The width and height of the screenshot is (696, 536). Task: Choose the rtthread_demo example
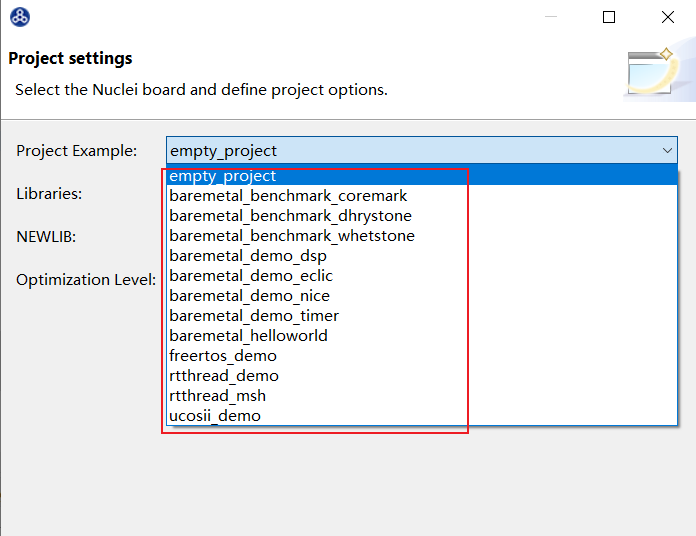224,376
